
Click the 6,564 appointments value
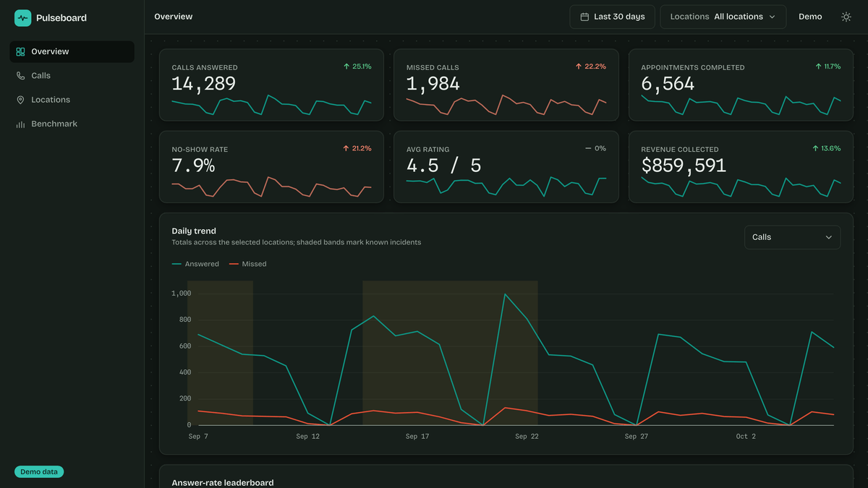[668, 84]
